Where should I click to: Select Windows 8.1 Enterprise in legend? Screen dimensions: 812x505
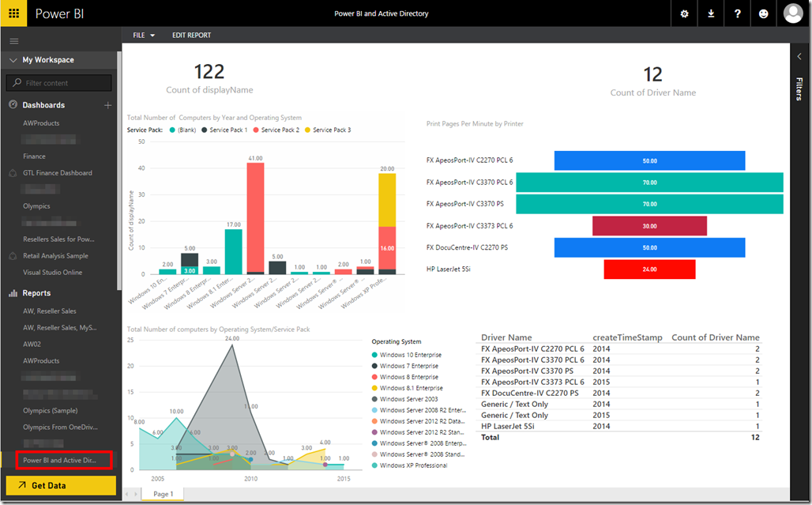[407, 388]
